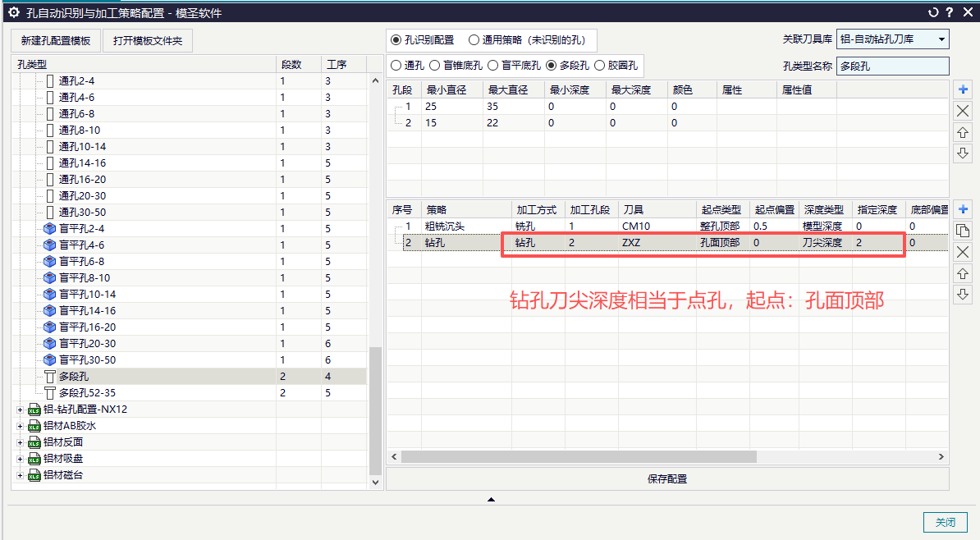The height and width of the screenshot is (540, 980).
Task: Click the 铝材磁台 XLS file icon
Action: pyautogui.click(x=34, y=475)
